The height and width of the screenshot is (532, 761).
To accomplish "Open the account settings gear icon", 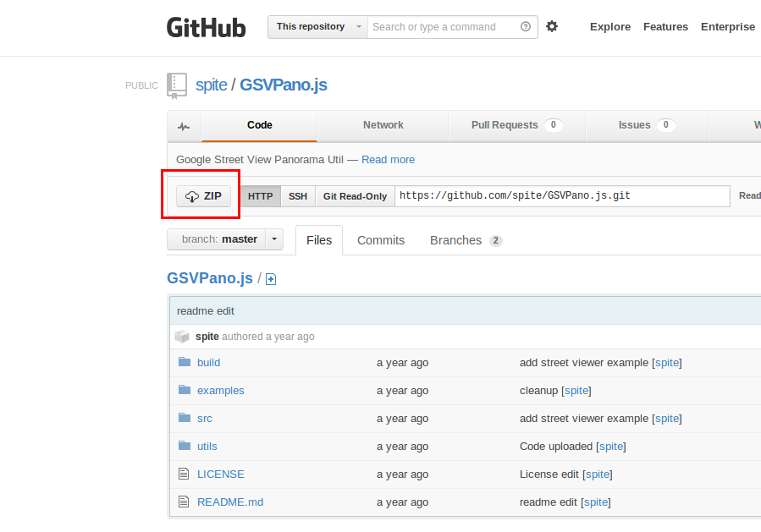I will tap(552, 26).
